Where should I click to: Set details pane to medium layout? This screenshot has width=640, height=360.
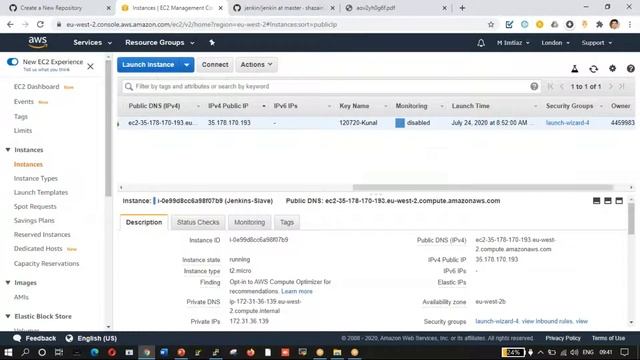coord(608,200)
